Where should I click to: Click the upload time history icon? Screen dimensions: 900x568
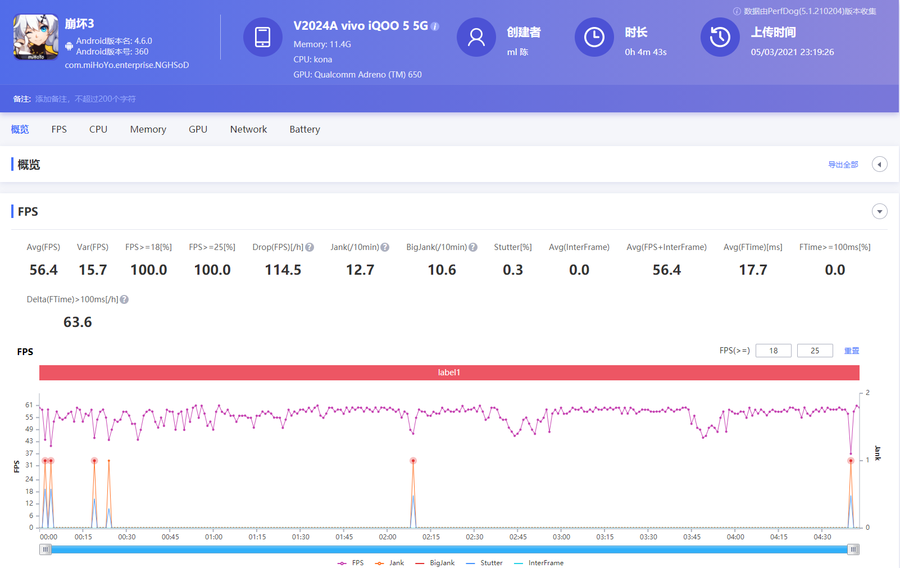click(x=719, y=37)
